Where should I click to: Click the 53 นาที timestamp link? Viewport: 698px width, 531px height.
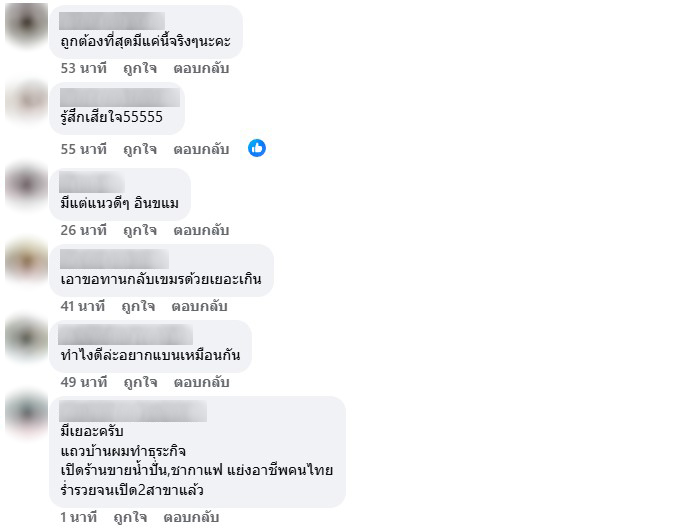coord(83,68)
